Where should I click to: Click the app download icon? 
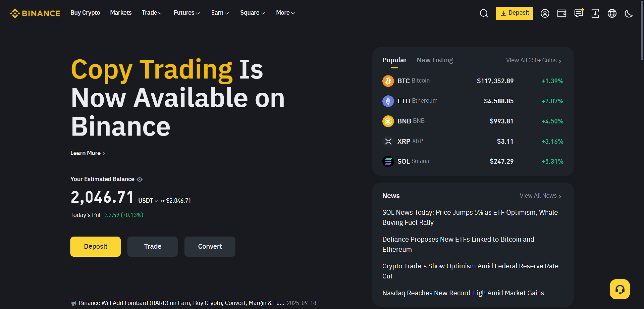tap(595, 13)
